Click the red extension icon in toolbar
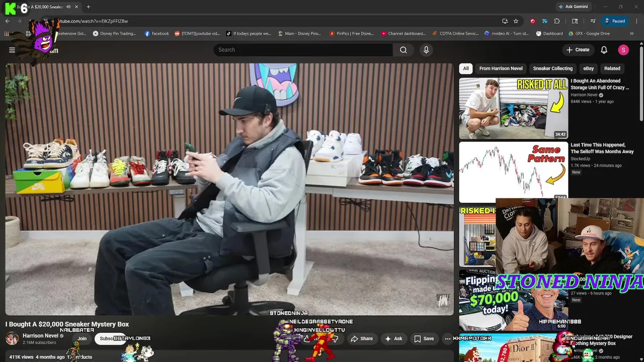644x362 pixels. 532,21
